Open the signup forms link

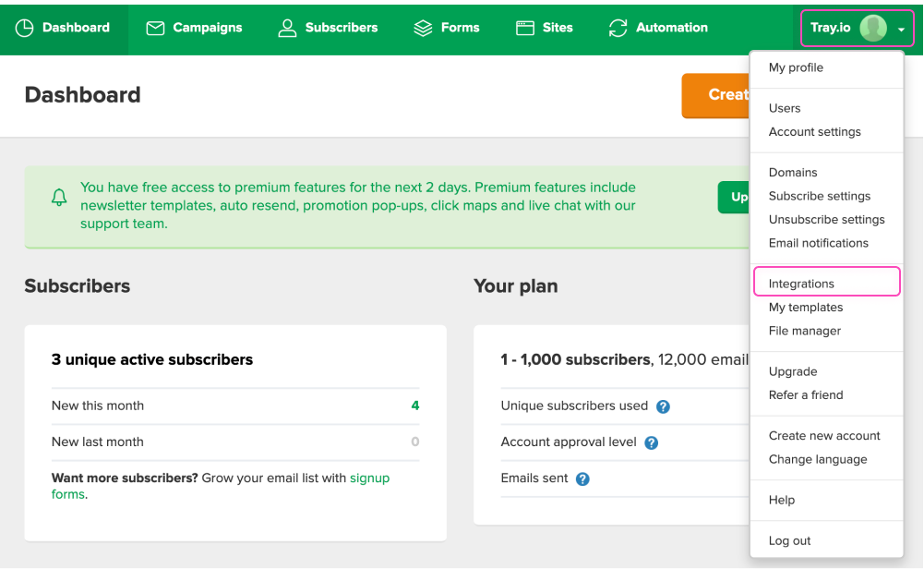pyautogui.click(x=370, y=478)
